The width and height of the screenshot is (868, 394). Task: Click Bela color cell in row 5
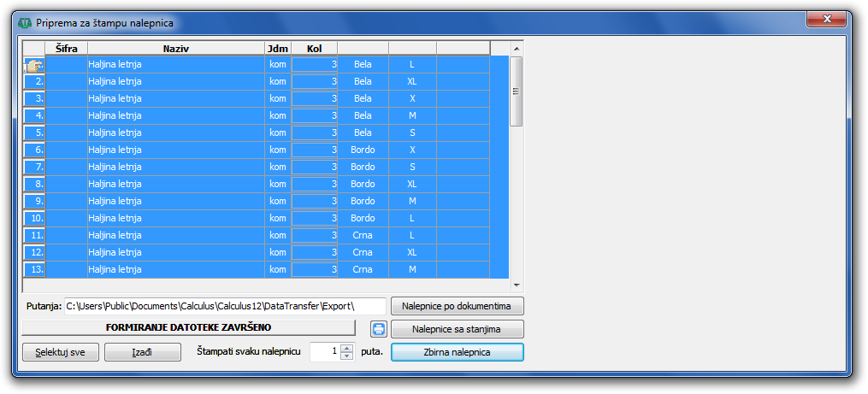(363, 132)
